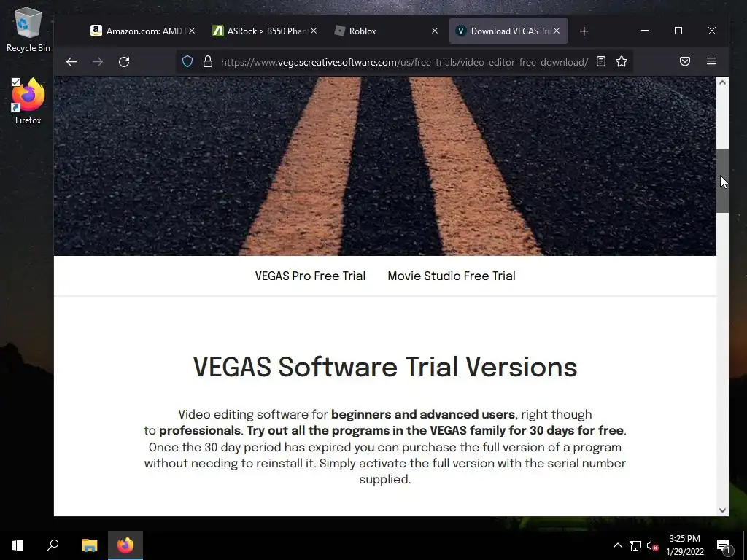Click the page scrollbar up arrow
This screenshot has height=560, width=747.
point(722,82)
